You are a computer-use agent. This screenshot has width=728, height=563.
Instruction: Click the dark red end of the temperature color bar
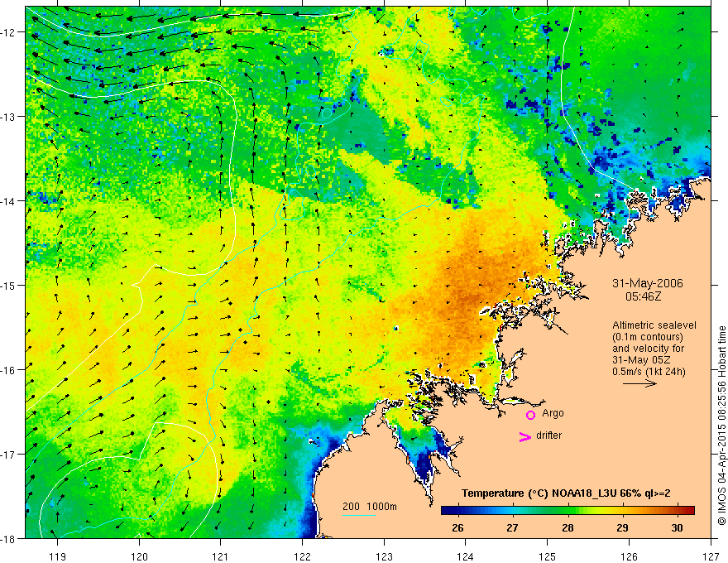(x=690, y=511)
